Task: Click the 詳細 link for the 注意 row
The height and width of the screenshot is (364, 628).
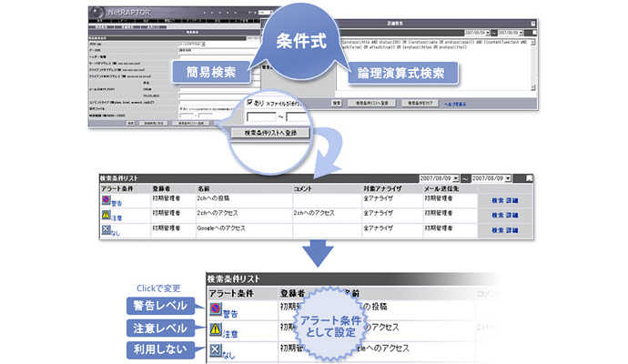Action: (x=512, y=216)
